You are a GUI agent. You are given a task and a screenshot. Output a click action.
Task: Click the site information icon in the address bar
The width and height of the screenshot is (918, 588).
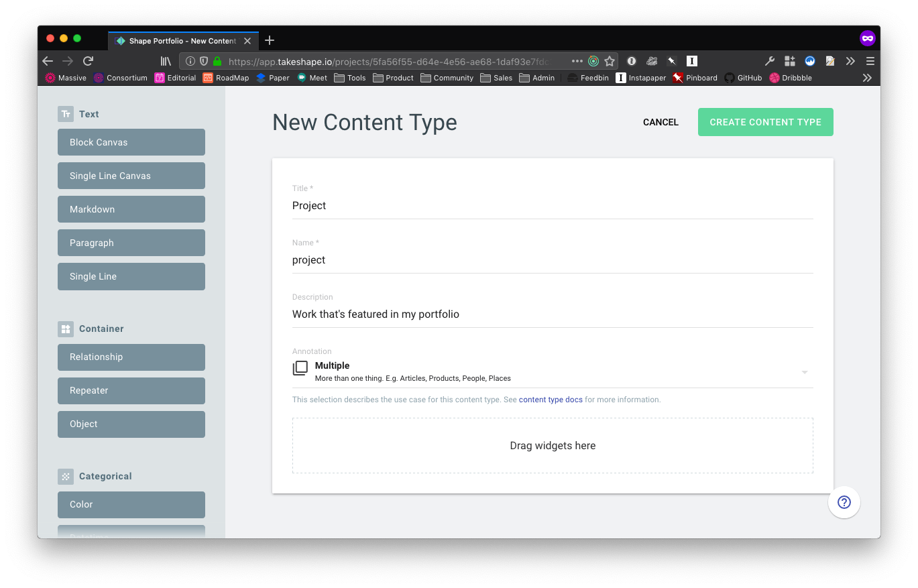(190, 61)
